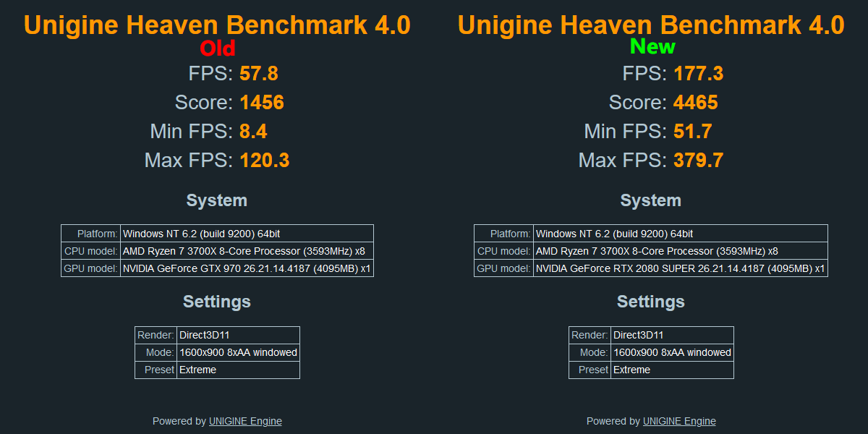
Task: Click the right System heading
Action: pos(651,200)
